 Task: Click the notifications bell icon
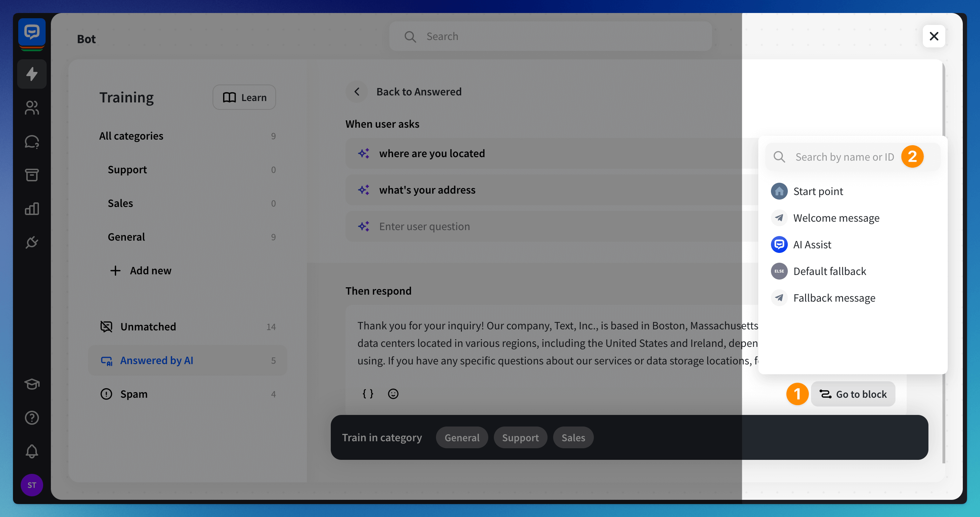point(32,451)
